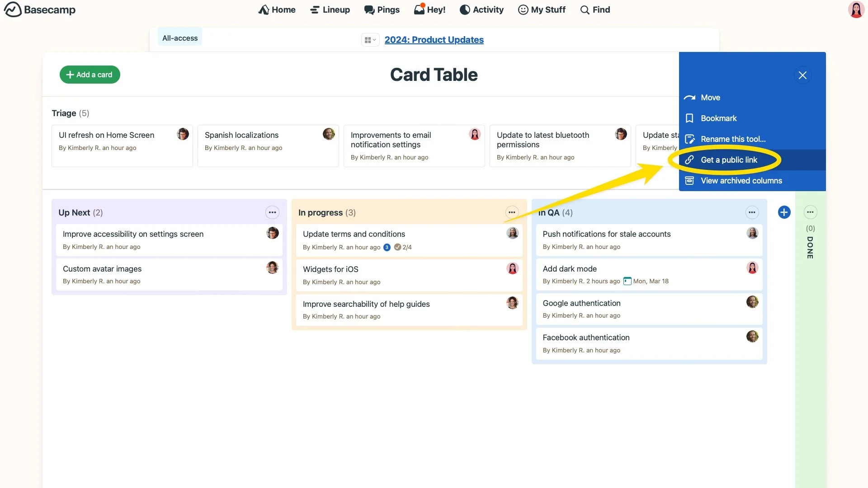Click the blue plus add-column icon
The image size is (868, 488).
[x=784, y=212]
